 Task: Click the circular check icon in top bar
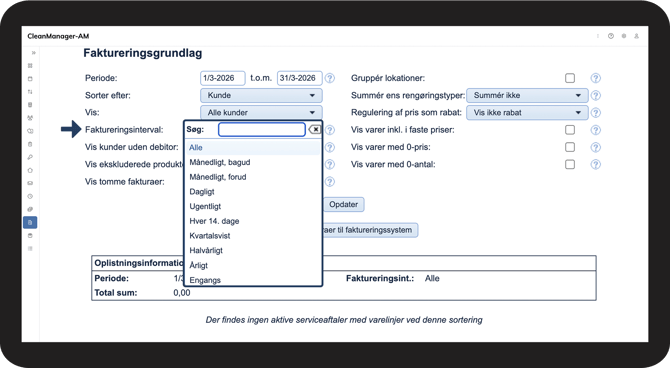(611, 36)
